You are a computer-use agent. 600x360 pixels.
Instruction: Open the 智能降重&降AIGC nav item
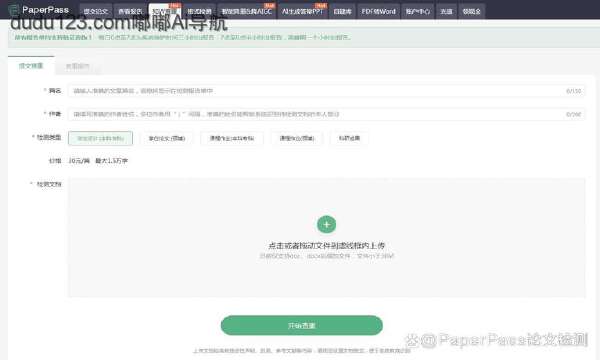point(247,11)
